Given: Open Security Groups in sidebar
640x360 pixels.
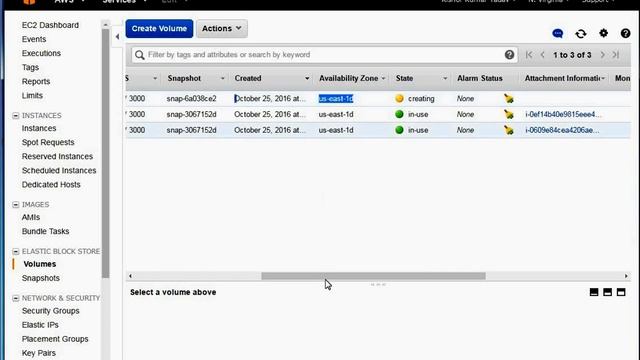Looking at the screenshot, I should 51,311.
